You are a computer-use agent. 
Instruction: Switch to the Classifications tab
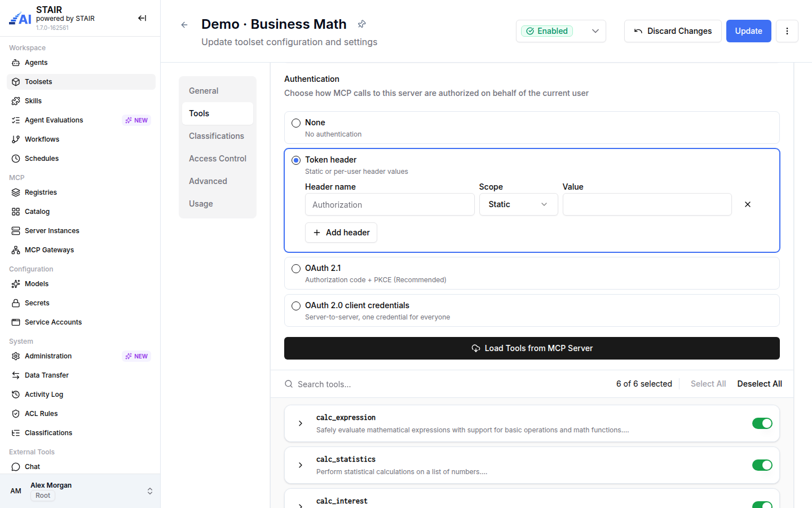pyautogui.click(x=218, y=136)
